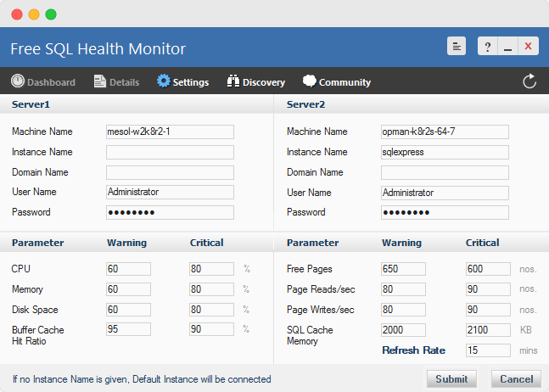Open the Dashboard tab
549x392 pixels.
pyautogui.click(x=43, y=81)
